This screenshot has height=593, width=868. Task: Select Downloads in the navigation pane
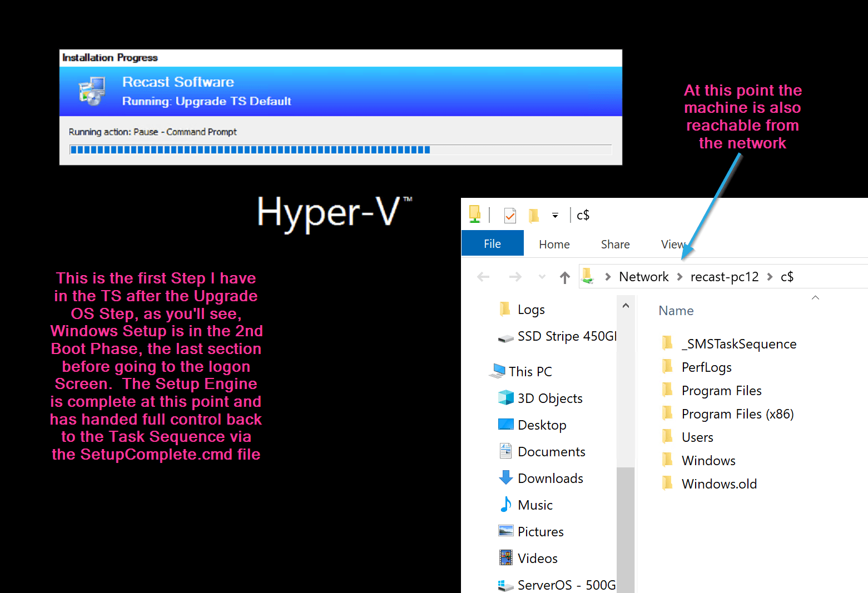pos(550,479)
